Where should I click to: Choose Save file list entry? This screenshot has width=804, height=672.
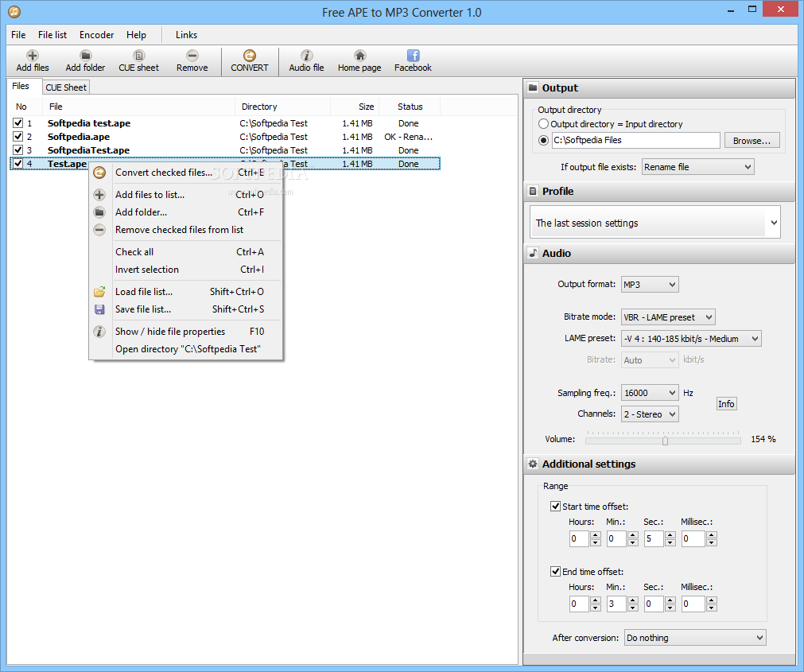[185, 309]
